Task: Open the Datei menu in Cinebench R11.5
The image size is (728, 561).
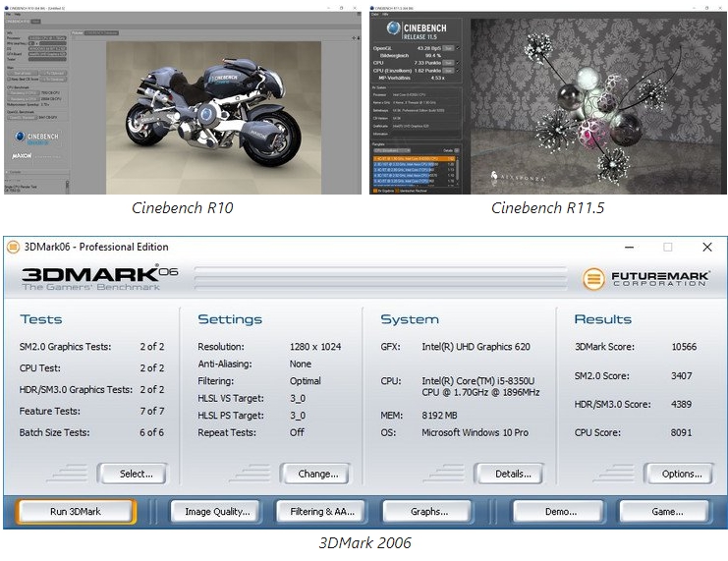Action: pos(375,15)
